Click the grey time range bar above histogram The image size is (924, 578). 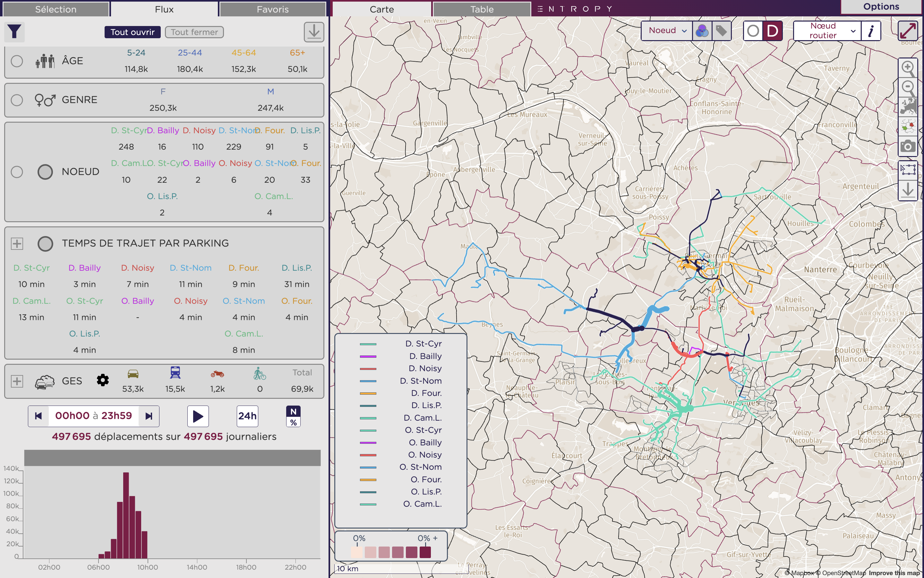pyautogui.click(x=172, y=458)
